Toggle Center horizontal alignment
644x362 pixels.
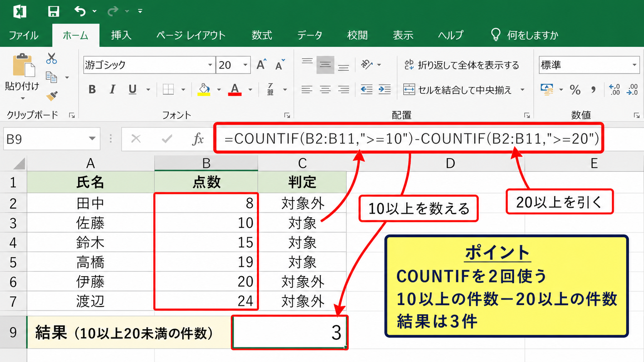pyautogui.click(x=325, y=90)
